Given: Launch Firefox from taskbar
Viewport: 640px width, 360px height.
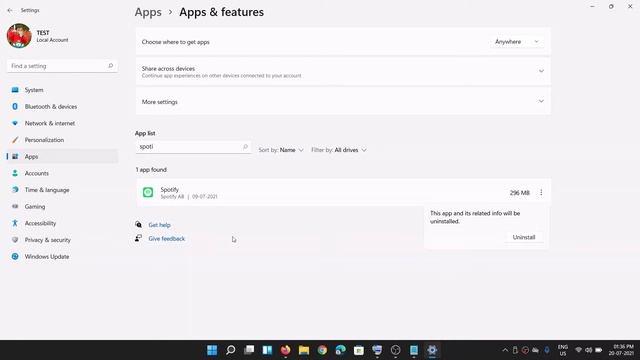Looking at the screenshot, I should tap(286, 350).
